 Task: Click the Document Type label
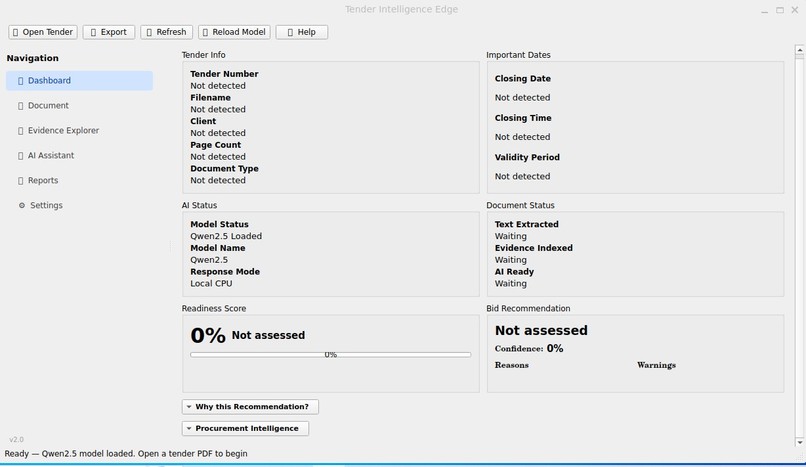224,169
